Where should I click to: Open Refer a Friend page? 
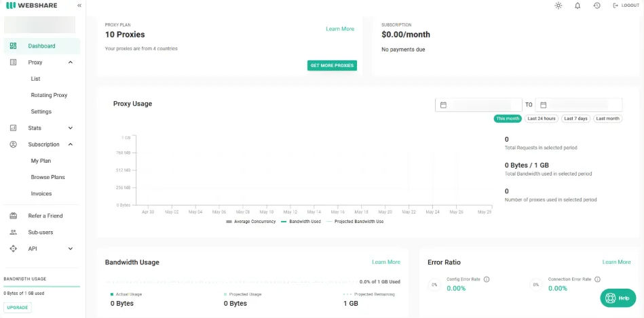(x=45, y=216)
